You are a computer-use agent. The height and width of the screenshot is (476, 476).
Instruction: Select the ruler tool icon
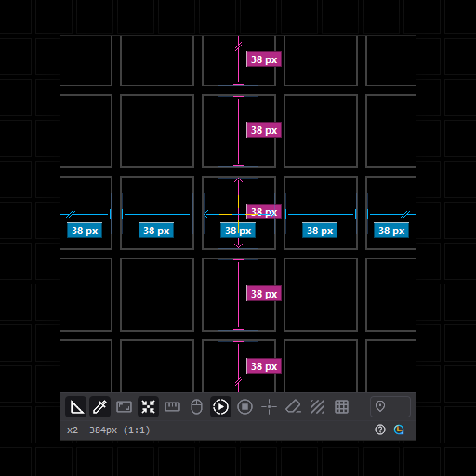tap(172, 406)
